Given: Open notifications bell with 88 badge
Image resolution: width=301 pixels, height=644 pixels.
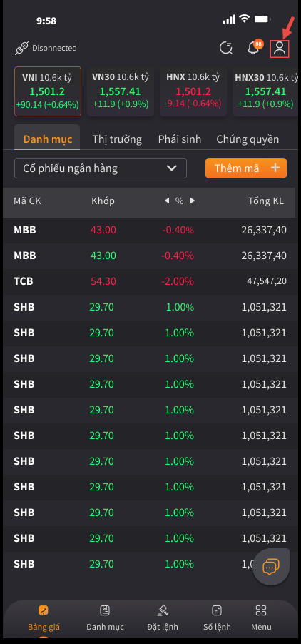Looking at the screenshot, I should click(x=254, y=48).
